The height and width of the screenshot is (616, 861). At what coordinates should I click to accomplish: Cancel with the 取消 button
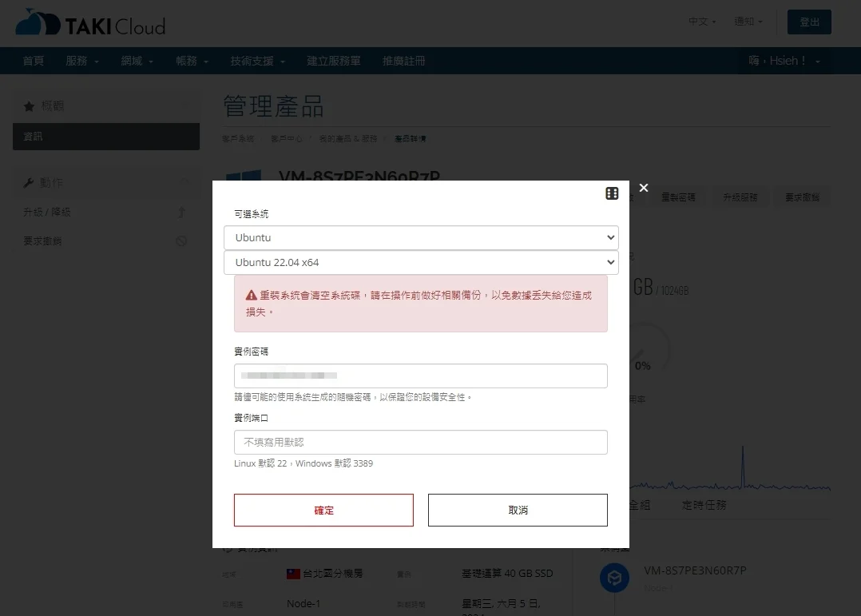point(518,510)
